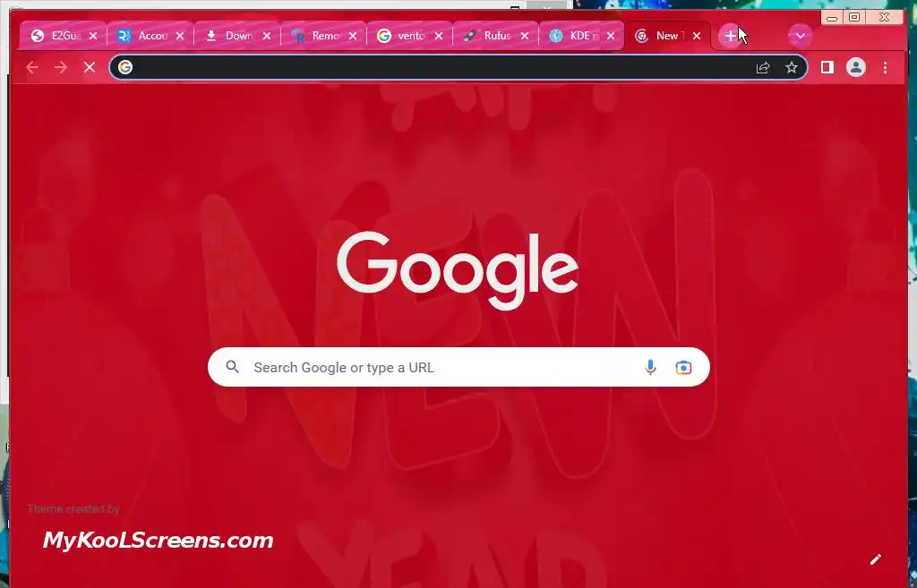Close the Chrome window
This screenshot has width=917, height=588.
(884, 18)
